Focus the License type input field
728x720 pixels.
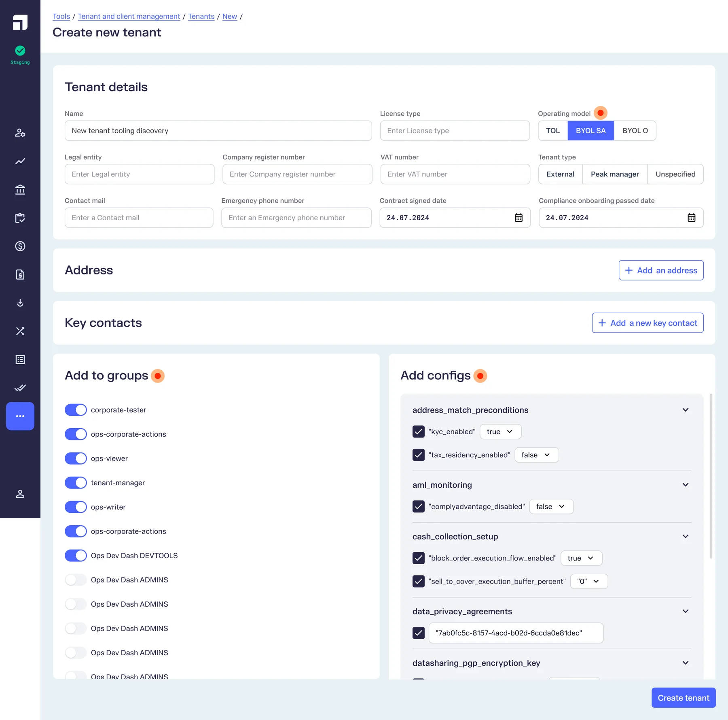[x=455, y=131]
